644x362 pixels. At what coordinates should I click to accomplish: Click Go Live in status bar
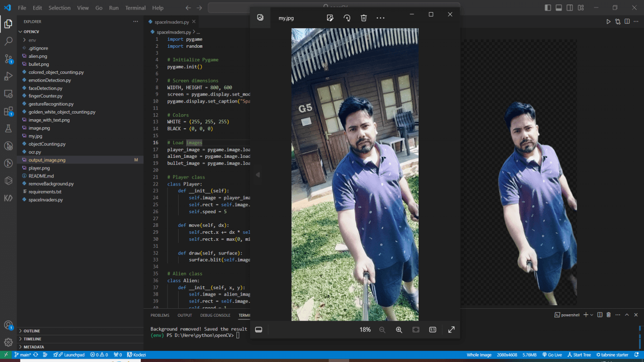coord(552,355)
